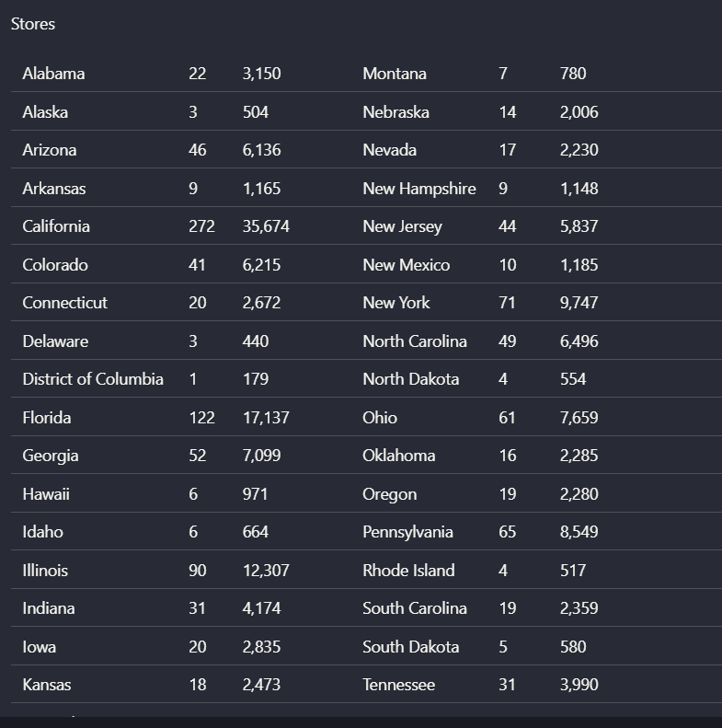
Task: Click the Kansas row label
Action: [47, 685]
